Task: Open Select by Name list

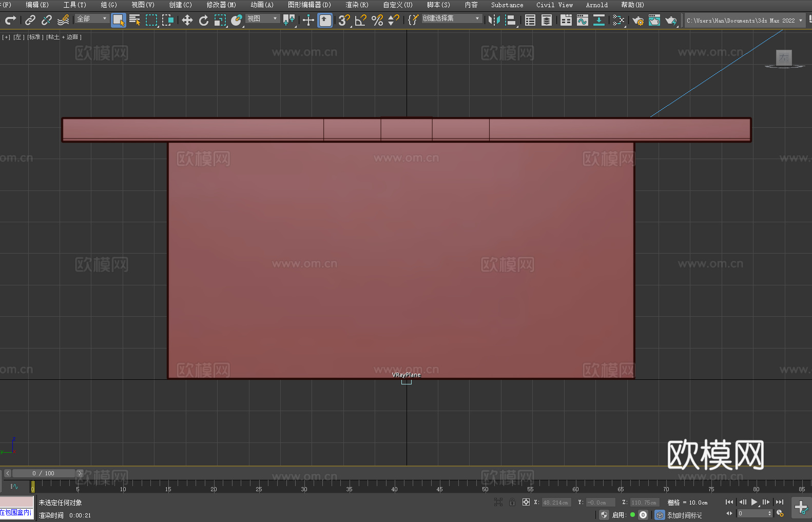Action: click(x=135, y=20)
